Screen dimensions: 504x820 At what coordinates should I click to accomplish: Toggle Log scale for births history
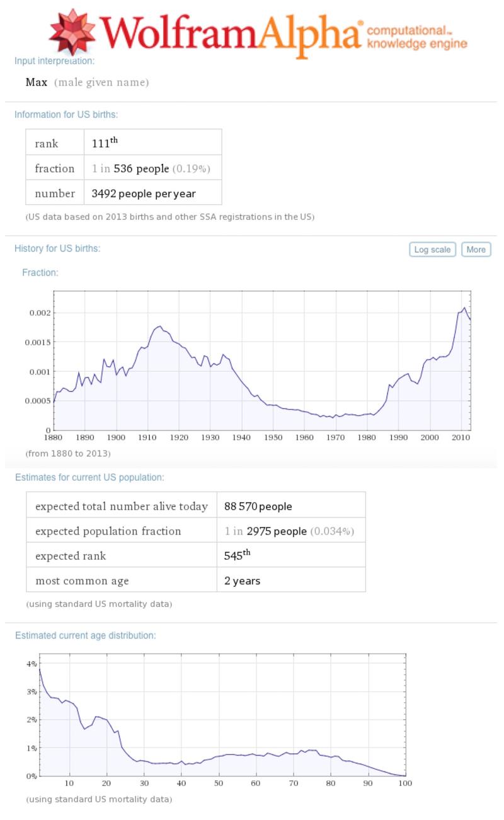tap(432, 250)
